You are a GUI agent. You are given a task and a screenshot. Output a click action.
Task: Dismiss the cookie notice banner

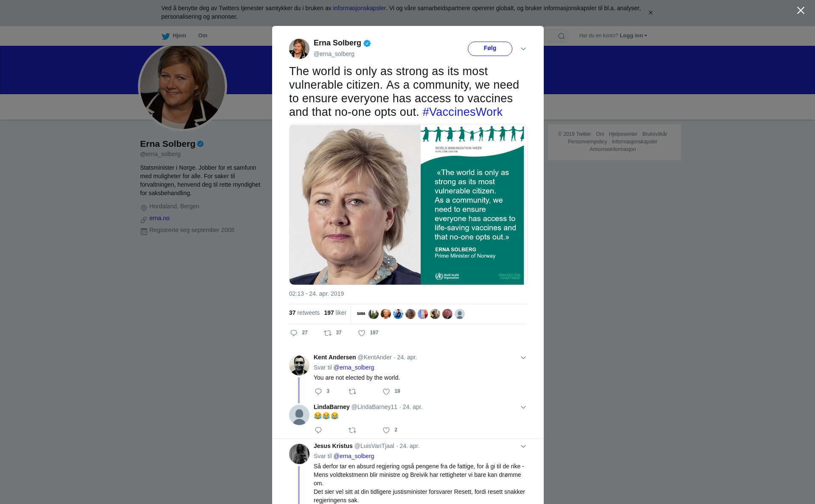[x=650, y=13]
